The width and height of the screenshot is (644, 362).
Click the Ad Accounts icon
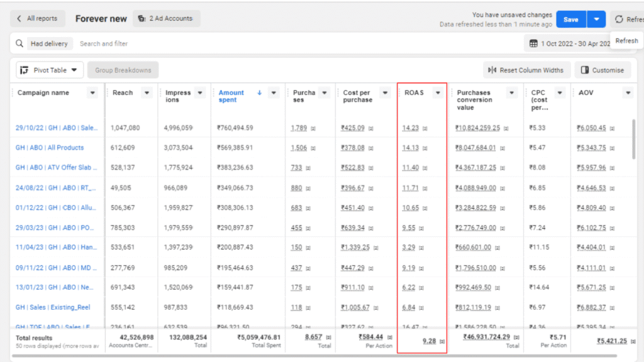coord(142,19)
